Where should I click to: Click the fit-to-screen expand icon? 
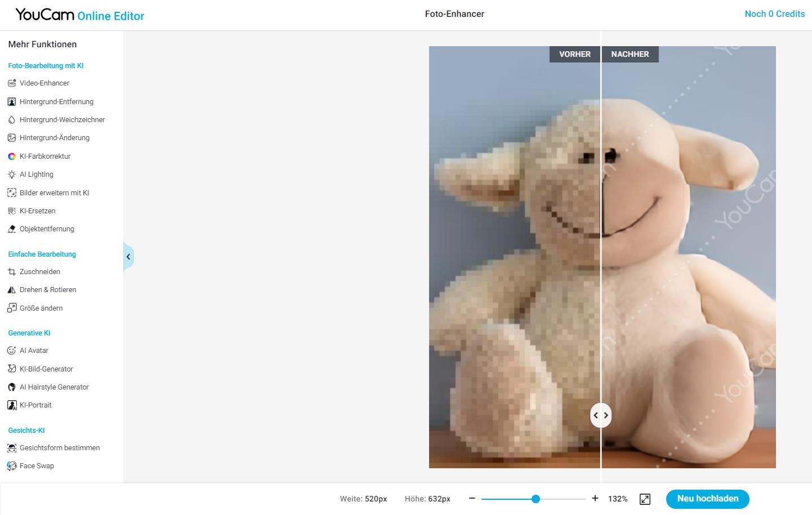coord(645,499)
